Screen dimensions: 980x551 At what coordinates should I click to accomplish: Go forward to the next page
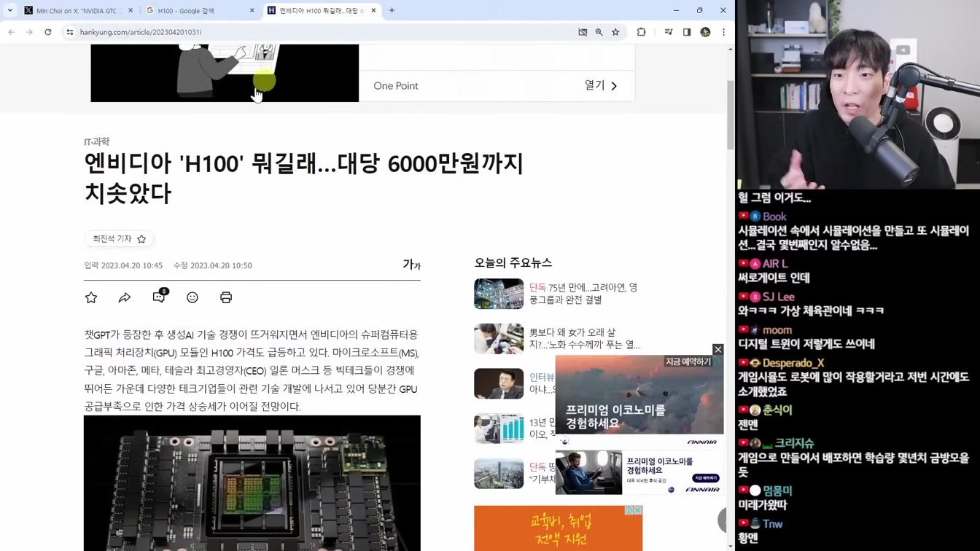click(x=29, y=32)
